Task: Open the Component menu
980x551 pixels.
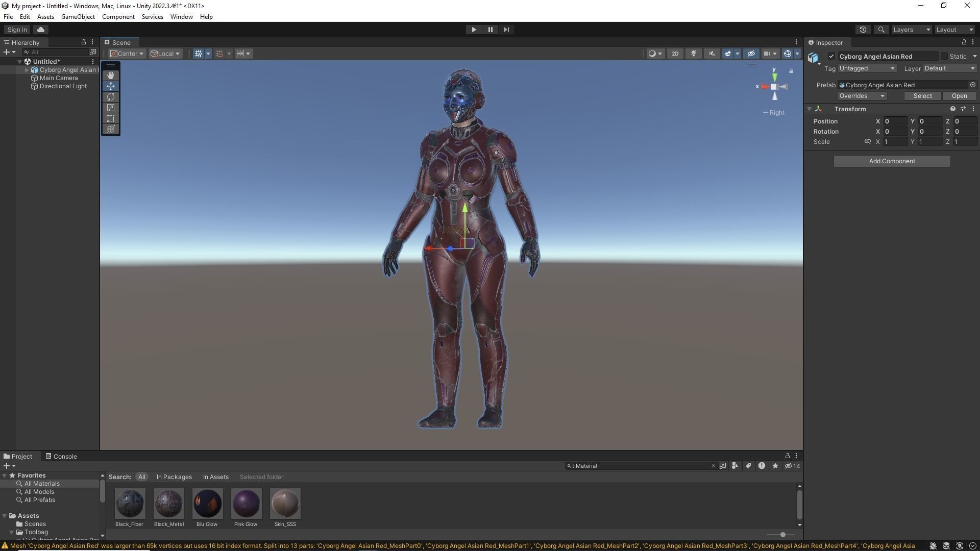Action: tap(118, 17)
